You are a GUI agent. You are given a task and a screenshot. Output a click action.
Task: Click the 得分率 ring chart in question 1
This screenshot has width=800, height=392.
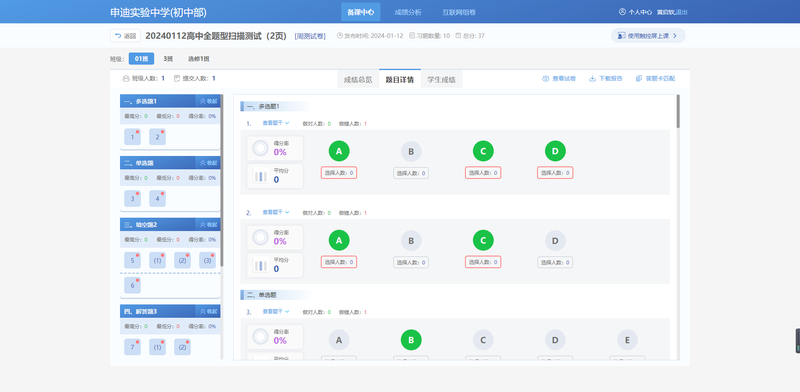[x=261, y=149]
